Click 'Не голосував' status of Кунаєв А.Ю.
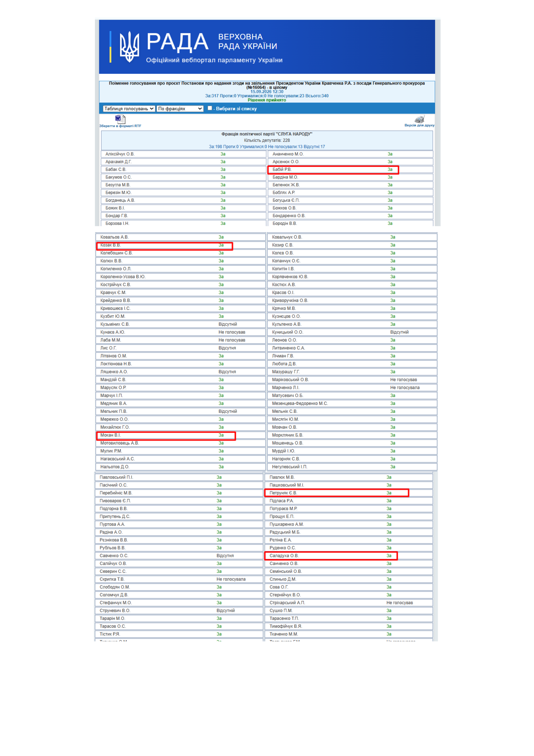Screen dimensions: 534x756 pyautogui.click(x=232, y=332)
